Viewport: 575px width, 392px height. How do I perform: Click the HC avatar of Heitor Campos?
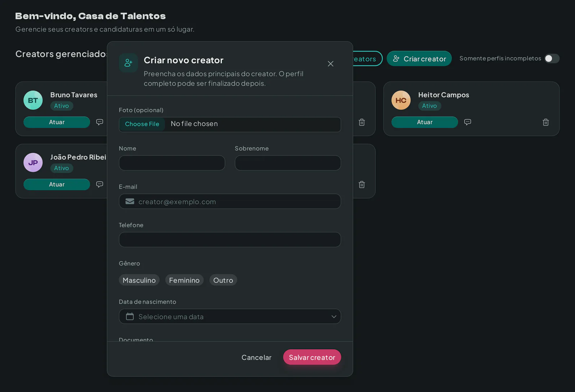tap(401, 100)
